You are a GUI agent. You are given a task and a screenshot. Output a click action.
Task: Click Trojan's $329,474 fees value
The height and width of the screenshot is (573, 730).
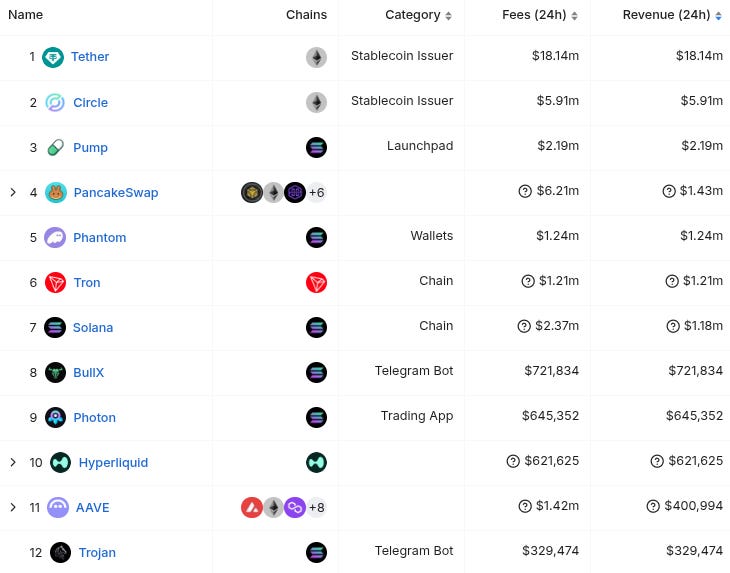550,551
